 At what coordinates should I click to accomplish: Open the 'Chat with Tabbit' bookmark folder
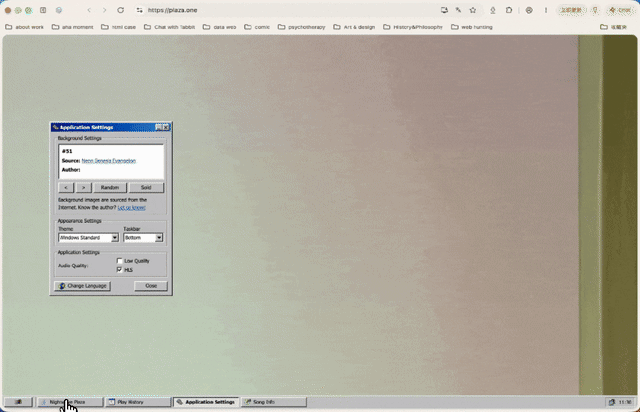click(x=169, y=27)
